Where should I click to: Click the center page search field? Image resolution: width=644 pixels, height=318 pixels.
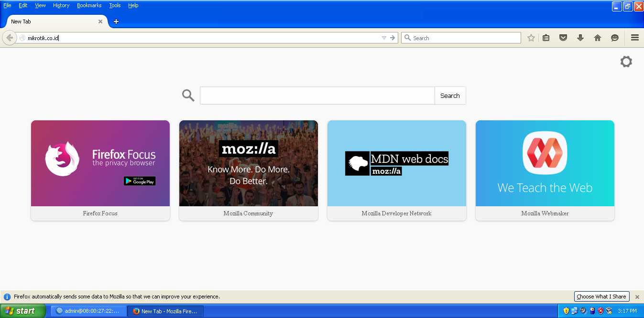pos(317,95)
